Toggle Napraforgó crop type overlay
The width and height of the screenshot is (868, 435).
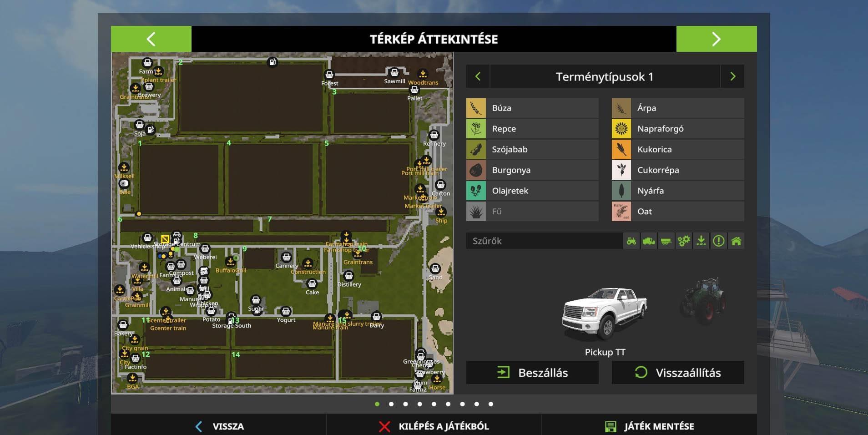(678, 129)
